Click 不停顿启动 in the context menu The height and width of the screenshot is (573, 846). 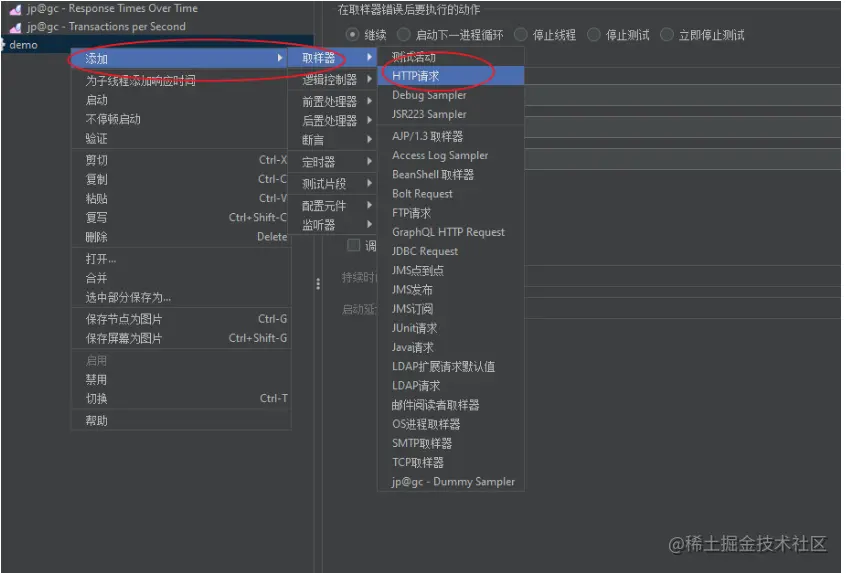pyautogui.click(x=181, y=119)
